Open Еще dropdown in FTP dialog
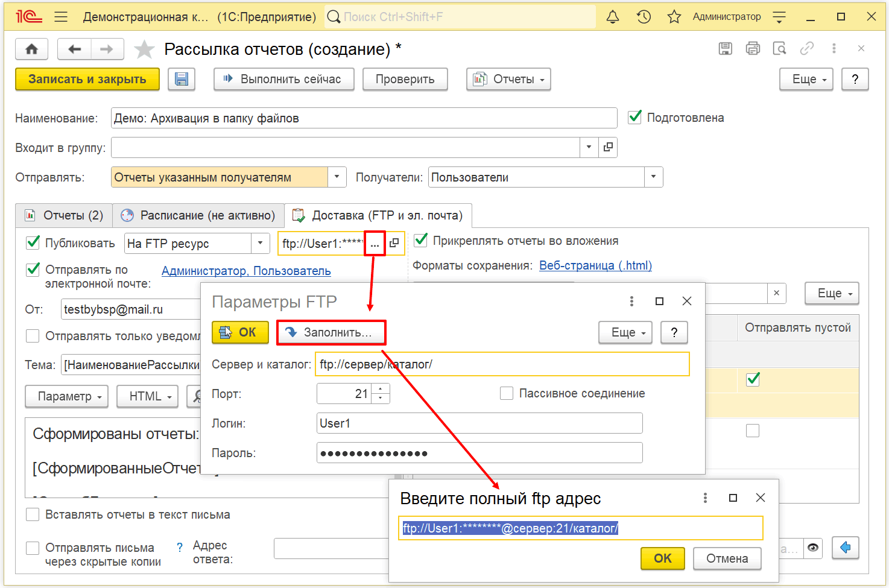This screenshot has height=588, width=889. pos(625,332)
